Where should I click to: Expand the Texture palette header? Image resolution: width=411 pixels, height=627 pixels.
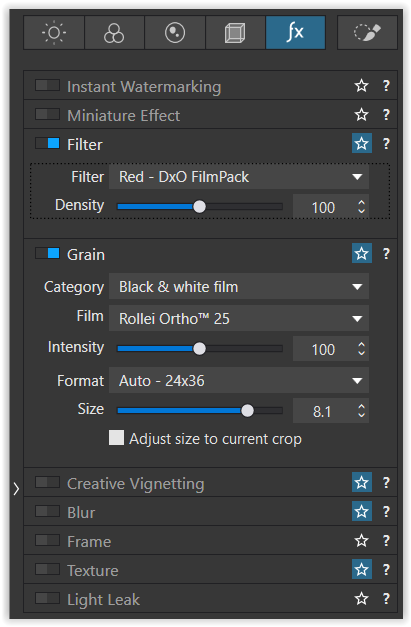click(x=210, y=569)
